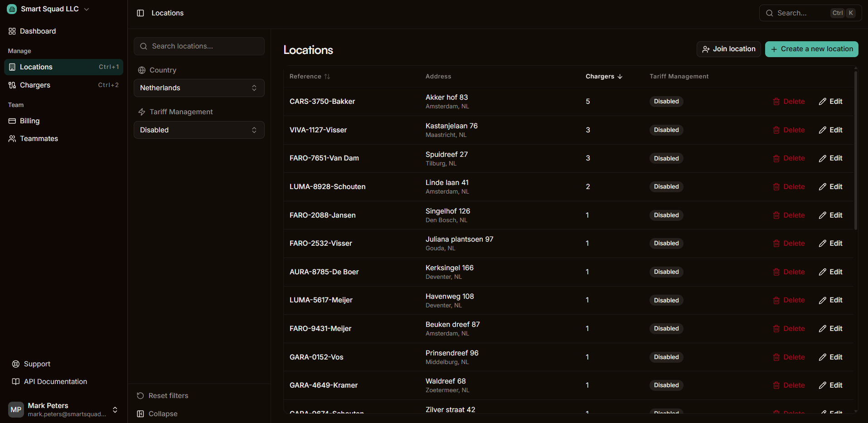Image resolution: width=868 pixels, height=423 pixels.
Task: Delete VIVA-1127-Visser location
Action: pos(789,130)
